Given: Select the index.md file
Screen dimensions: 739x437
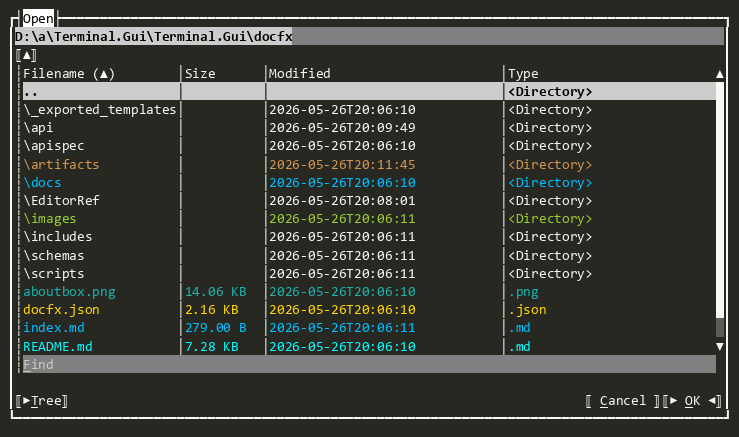Looking at the screenshot, I should coord(54,328).
